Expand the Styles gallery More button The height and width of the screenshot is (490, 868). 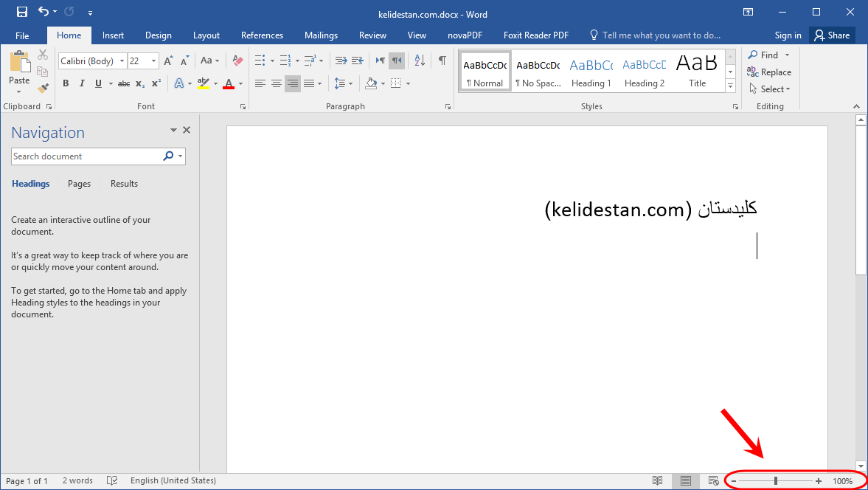click(x=731, y=86)
